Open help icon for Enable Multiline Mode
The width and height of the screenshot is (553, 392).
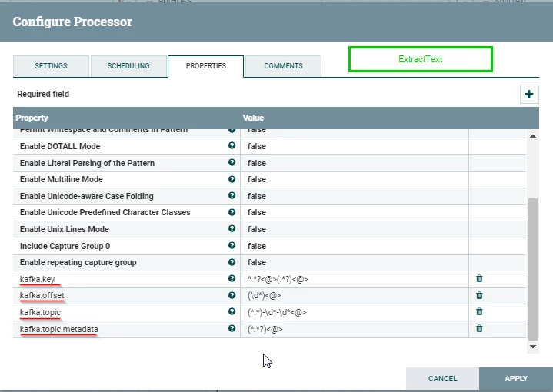(232, 179)
